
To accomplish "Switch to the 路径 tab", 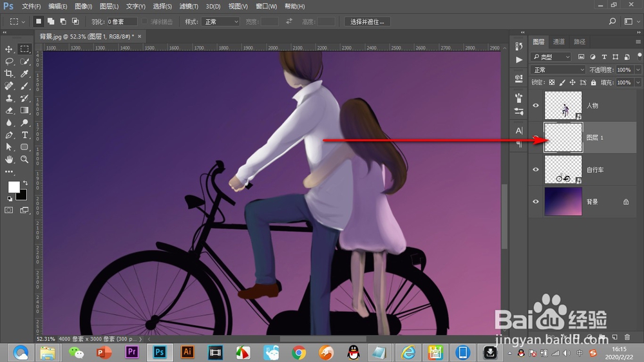I will 580,41.
